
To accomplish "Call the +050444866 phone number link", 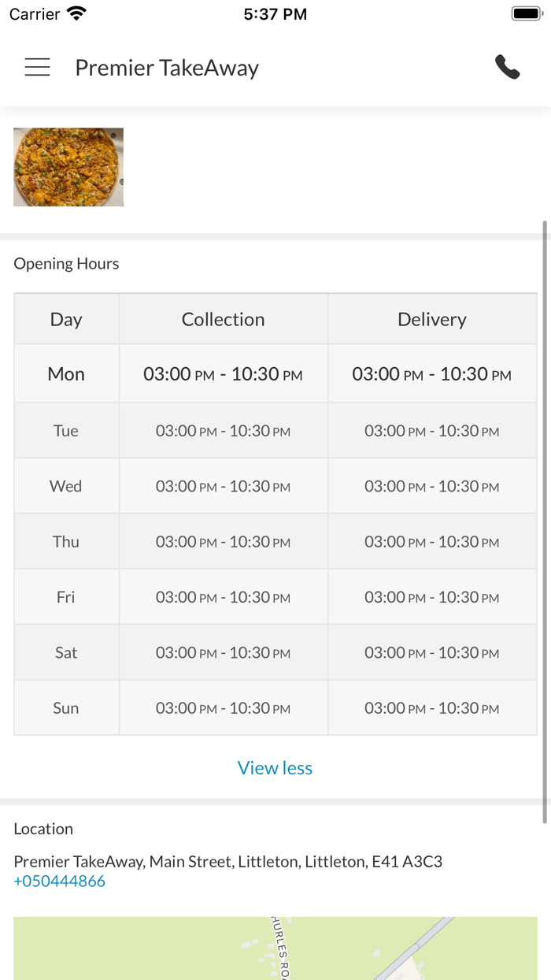I will [58, 881].
